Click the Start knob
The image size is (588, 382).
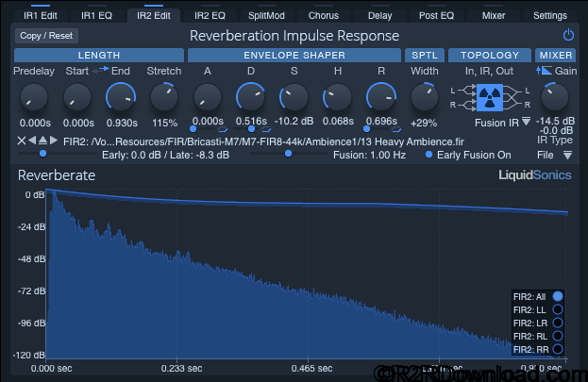point(77,97)
